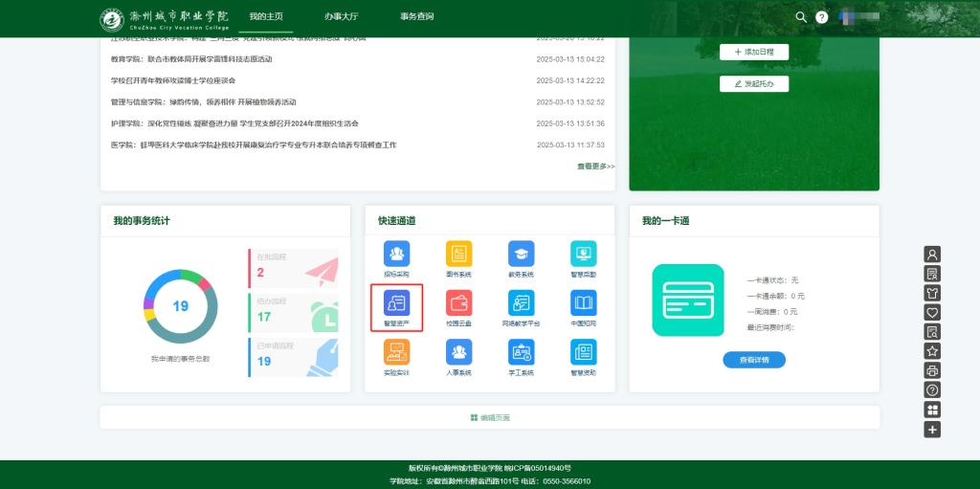Open the 图书系统 library system icon
The width and height of the screenshot is (980, 489).
point(458,254)
